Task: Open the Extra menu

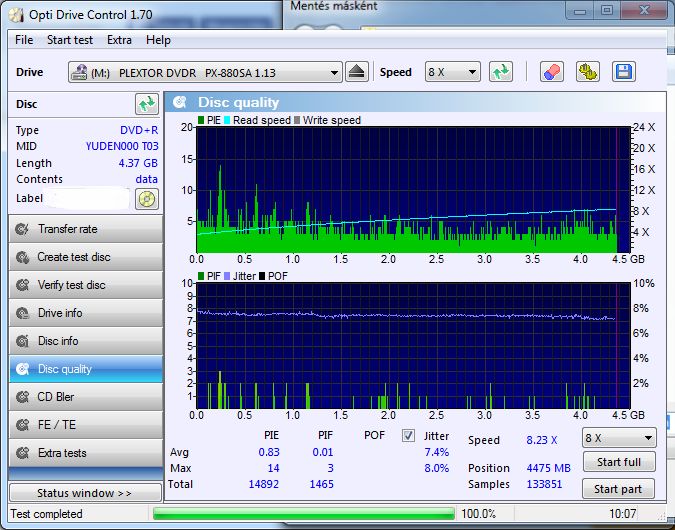Action: 119,40
